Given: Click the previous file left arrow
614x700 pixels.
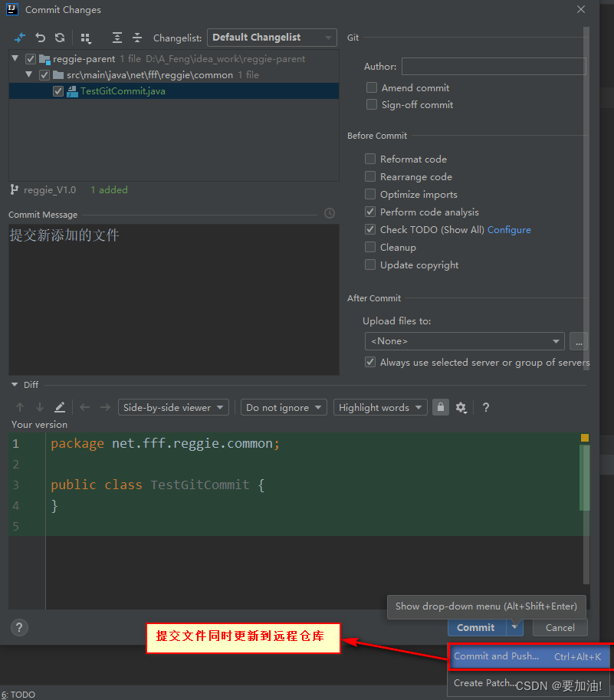Looking at the screenshot, I should [85, 407].
